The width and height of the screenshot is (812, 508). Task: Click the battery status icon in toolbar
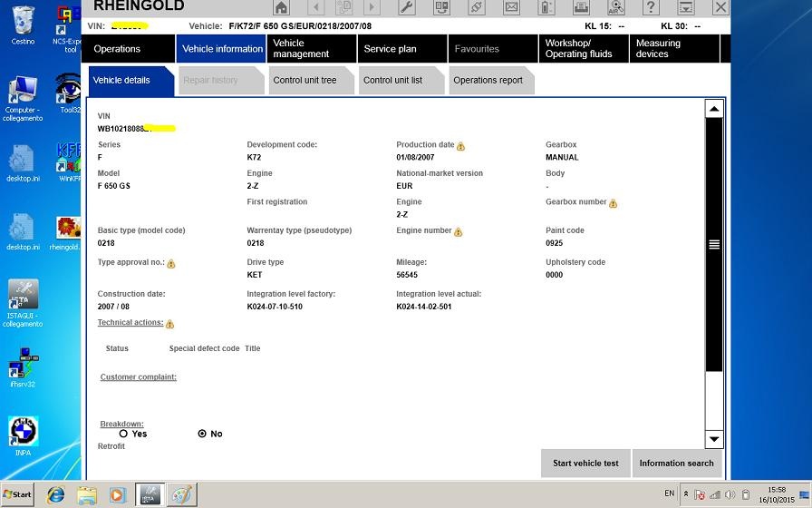(546, 7)
